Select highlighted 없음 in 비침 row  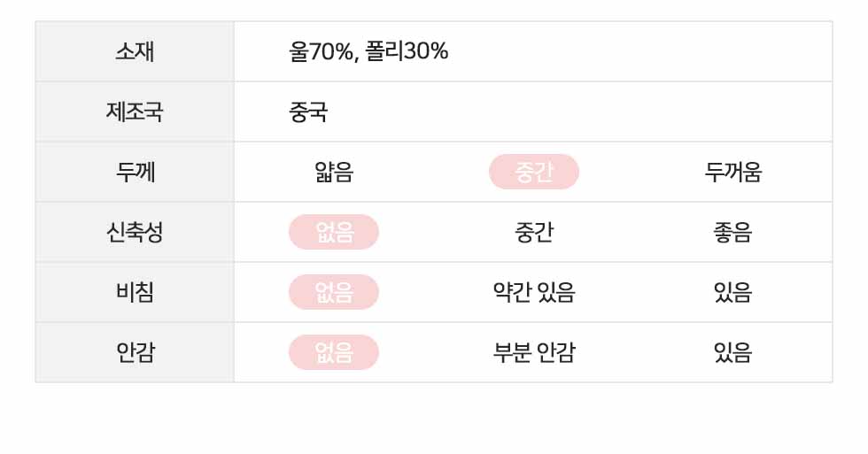pyautogui.click(x=334, y=292)
